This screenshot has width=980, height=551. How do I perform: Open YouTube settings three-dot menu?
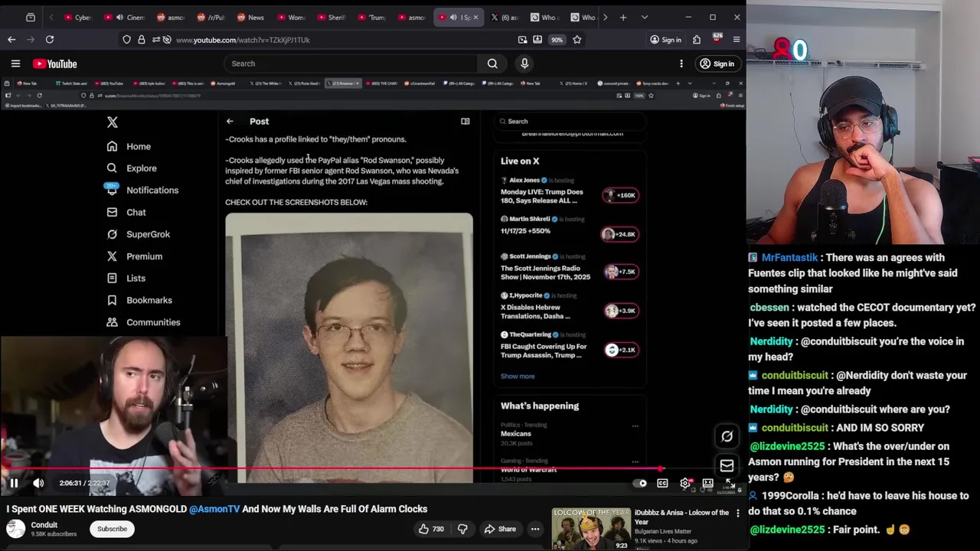pos(681,64)
